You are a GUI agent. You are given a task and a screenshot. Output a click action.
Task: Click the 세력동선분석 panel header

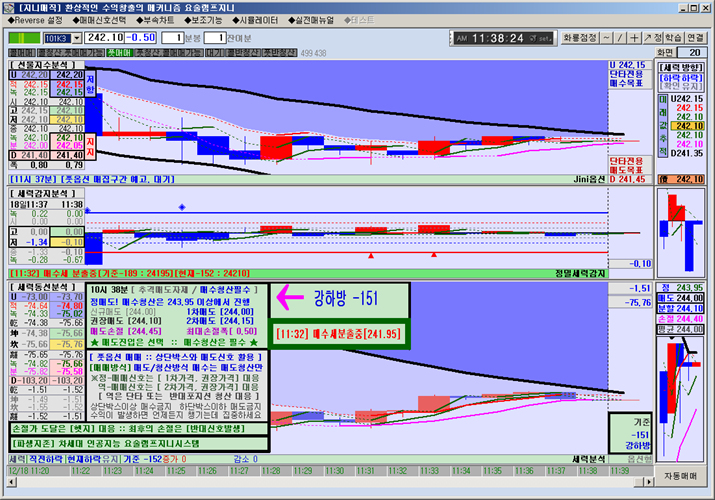[47, 287]
